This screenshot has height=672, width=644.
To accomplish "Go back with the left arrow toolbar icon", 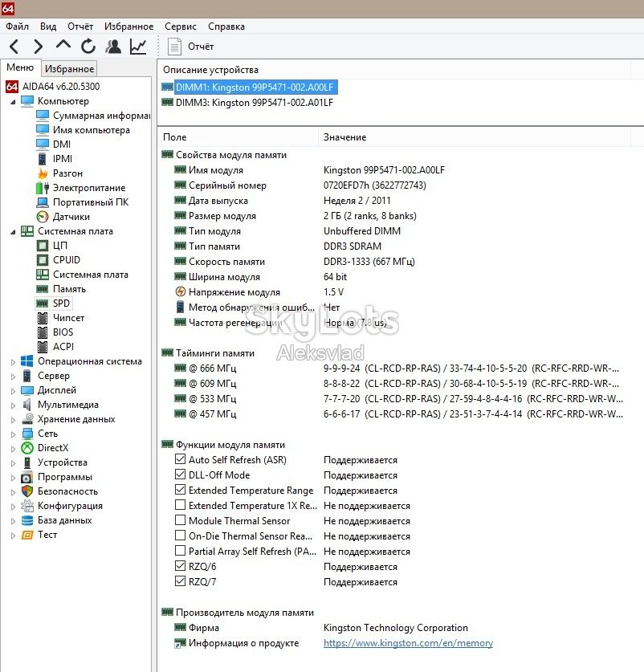I will click(x=14, y=47).
